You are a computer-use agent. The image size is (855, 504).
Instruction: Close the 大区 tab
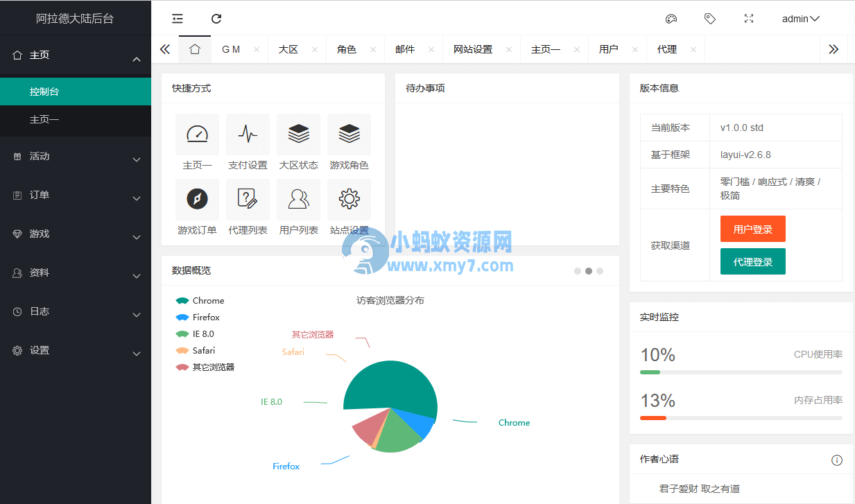tap(315, 49)
